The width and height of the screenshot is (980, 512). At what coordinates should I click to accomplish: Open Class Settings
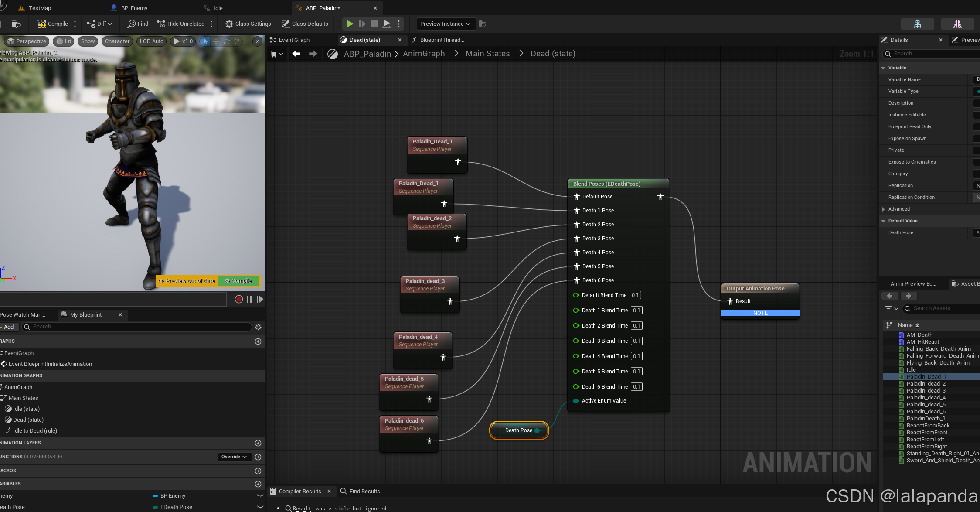pos(248,24)
